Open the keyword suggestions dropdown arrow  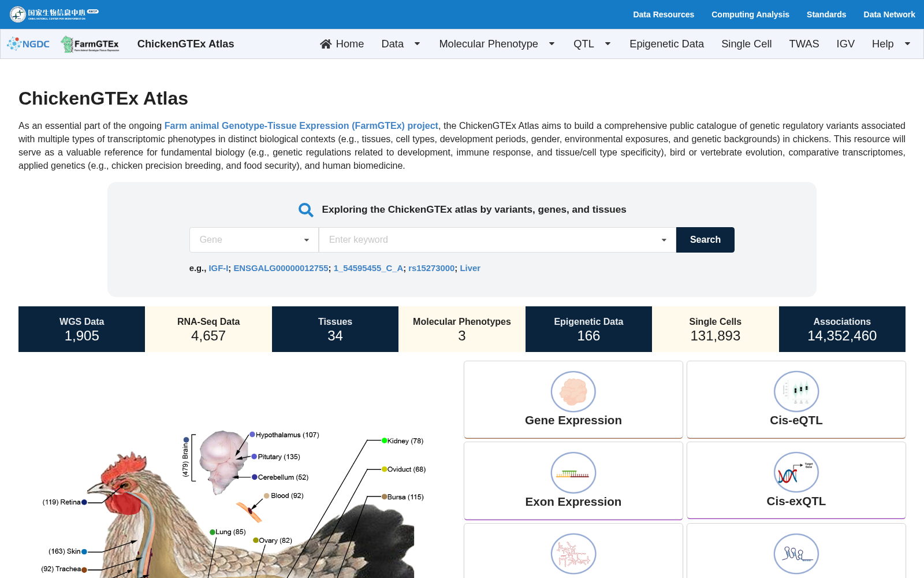[664, 240]
